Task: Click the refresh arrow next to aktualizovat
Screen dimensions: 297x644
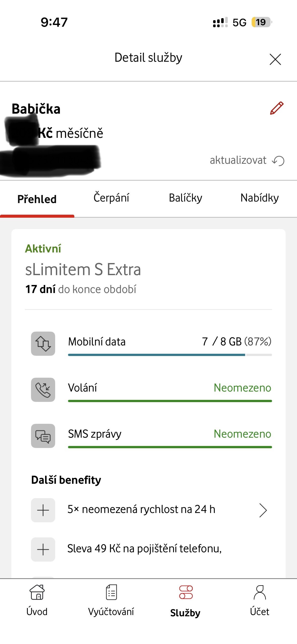Action: click(x=278, y=161)
